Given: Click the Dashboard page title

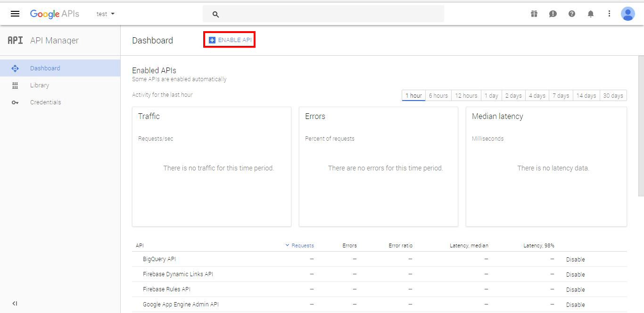Looking at the screenshot, I should (x=153, y=41).
